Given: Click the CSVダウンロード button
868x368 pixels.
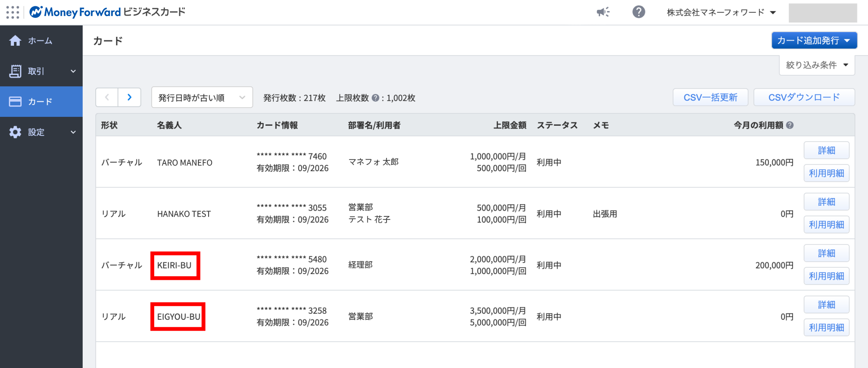Looking at the screenshot, I should pyautogui.click(x=804, y=97).
